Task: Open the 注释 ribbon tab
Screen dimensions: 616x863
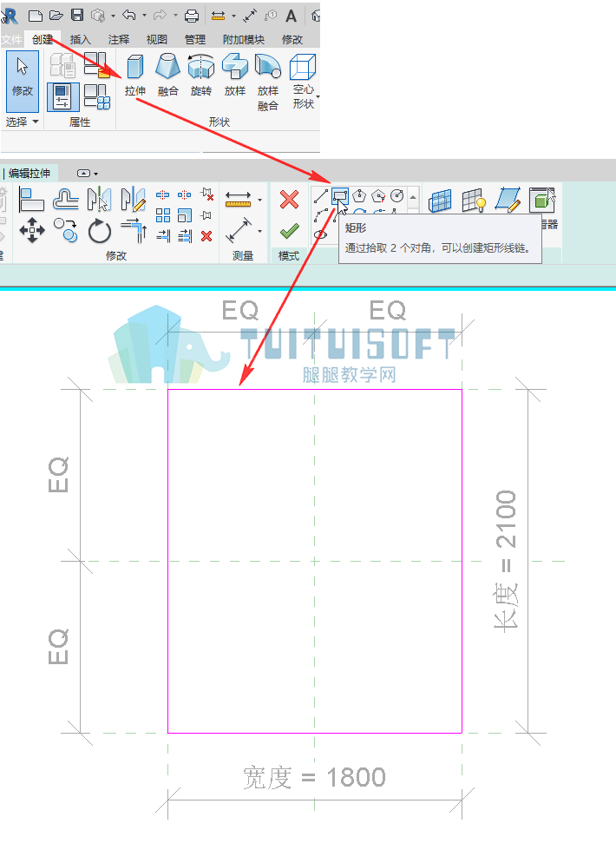Action: [x=118, y=40]
